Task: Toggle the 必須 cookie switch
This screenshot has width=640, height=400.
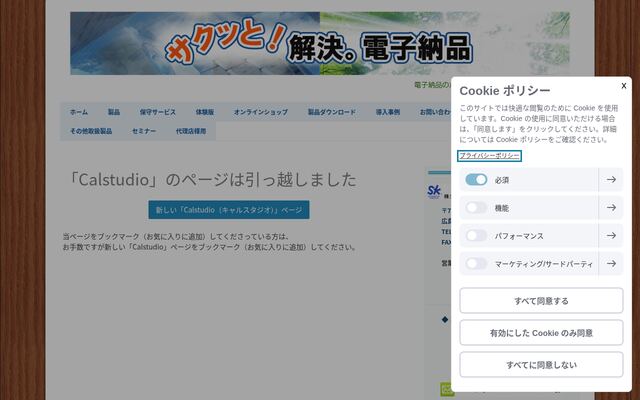Action: [476, 180]
